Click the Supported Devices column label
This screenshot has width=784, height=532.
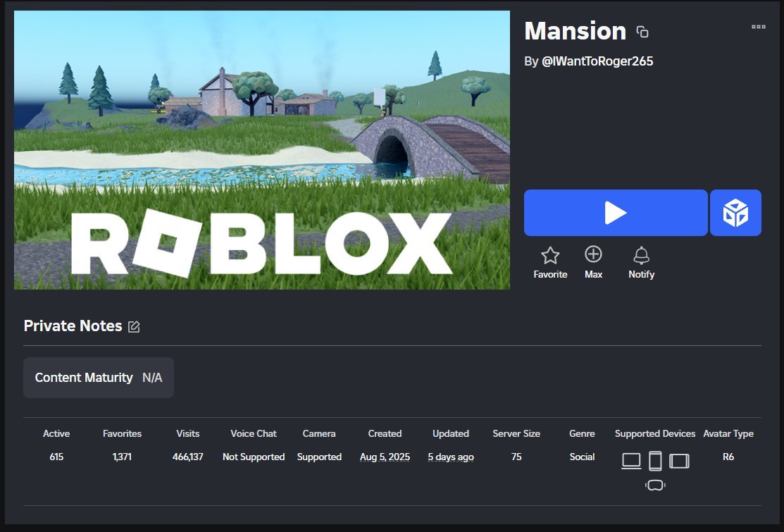click(x=655, y=433)
